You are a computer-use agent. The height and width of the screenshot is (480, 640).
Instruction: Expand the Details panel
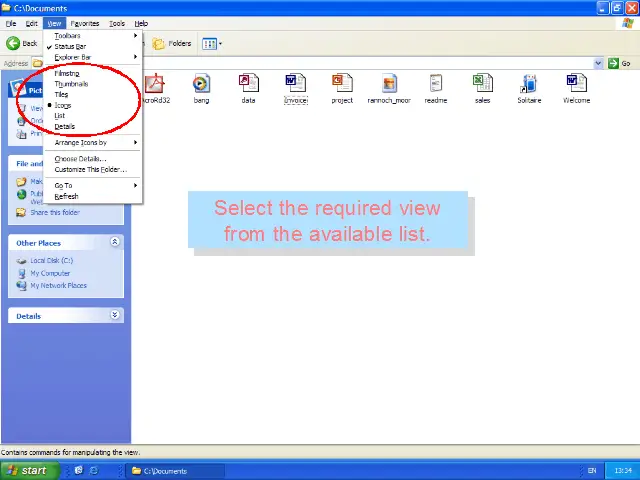click(x=115, y=315)
